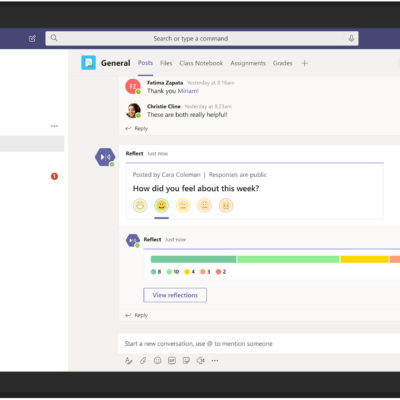Open the Posts tab

145,63
